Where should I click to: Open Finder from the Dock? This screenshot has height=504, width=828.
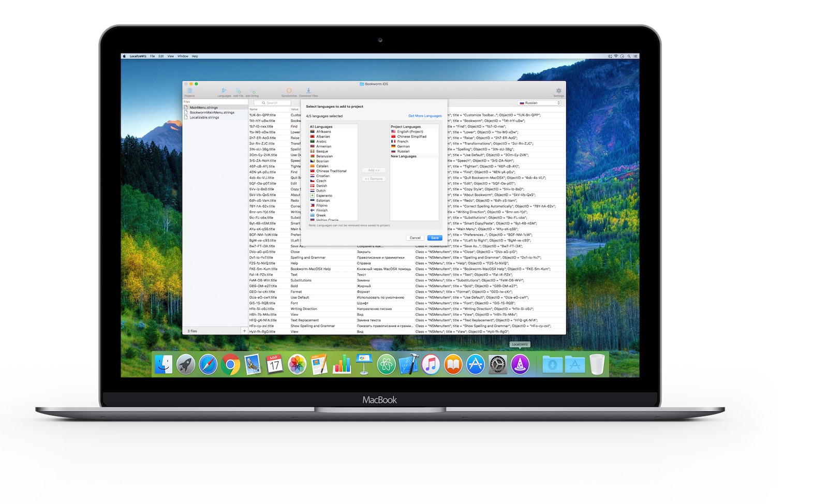[x=164, y=365]
